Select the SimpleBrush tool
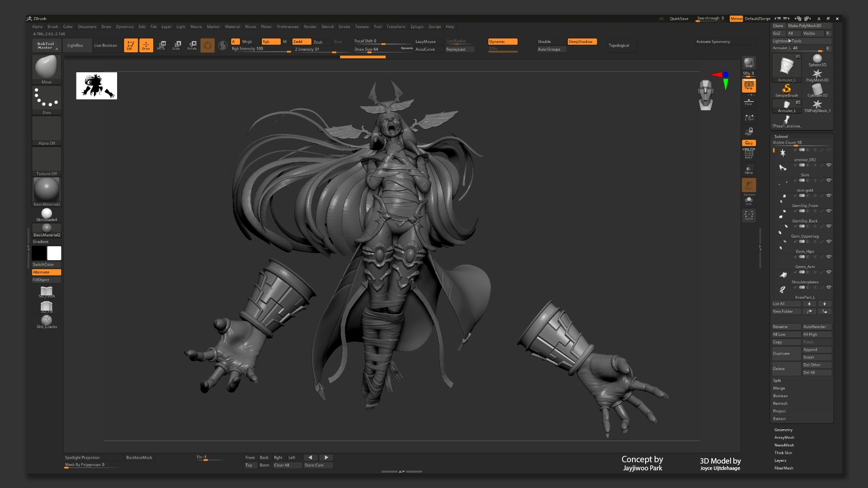 787,91
